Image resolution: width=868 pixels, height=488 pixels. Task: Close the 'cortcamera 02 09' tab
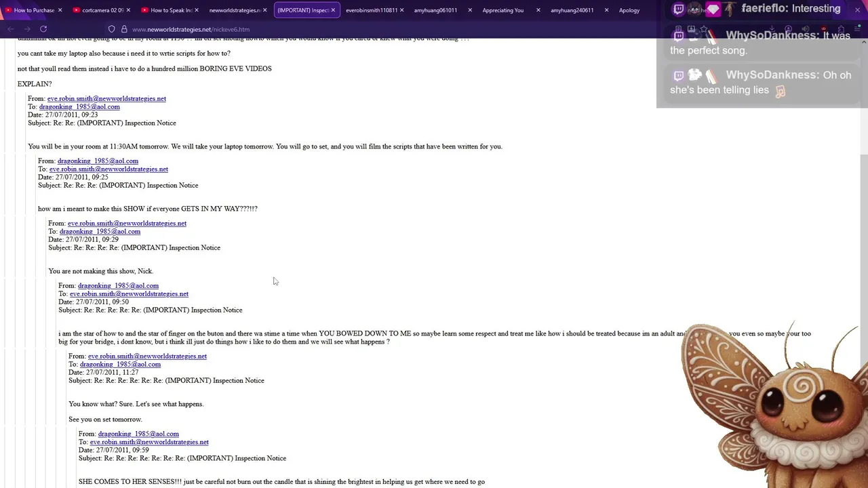(x=128, y=10)
